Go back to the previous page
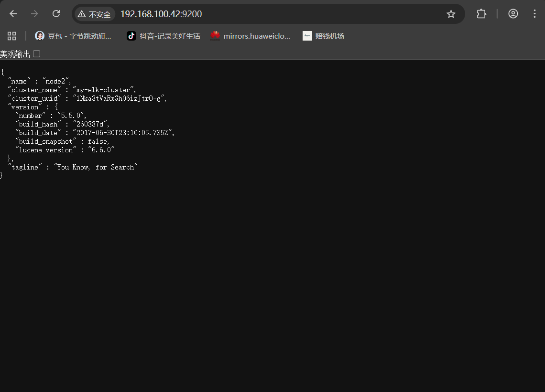This screenshot has width=545, height=392. pyautogui.click(x=13, y=14)
